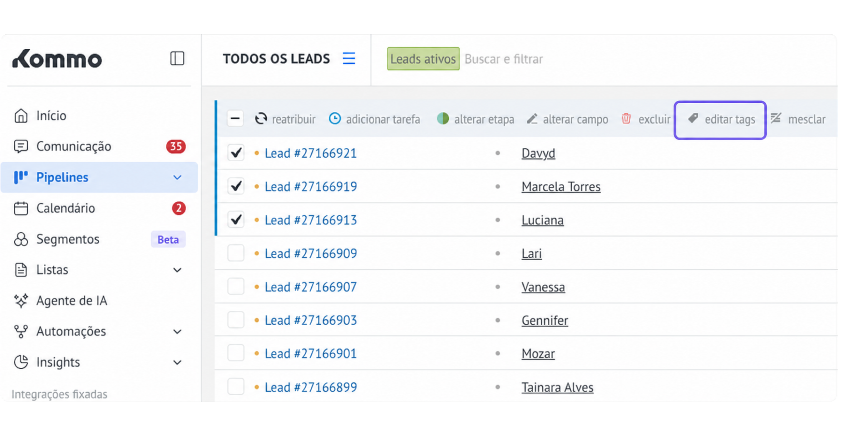
Task: Click the mesclar merge icon
Action: click(776, 118)
